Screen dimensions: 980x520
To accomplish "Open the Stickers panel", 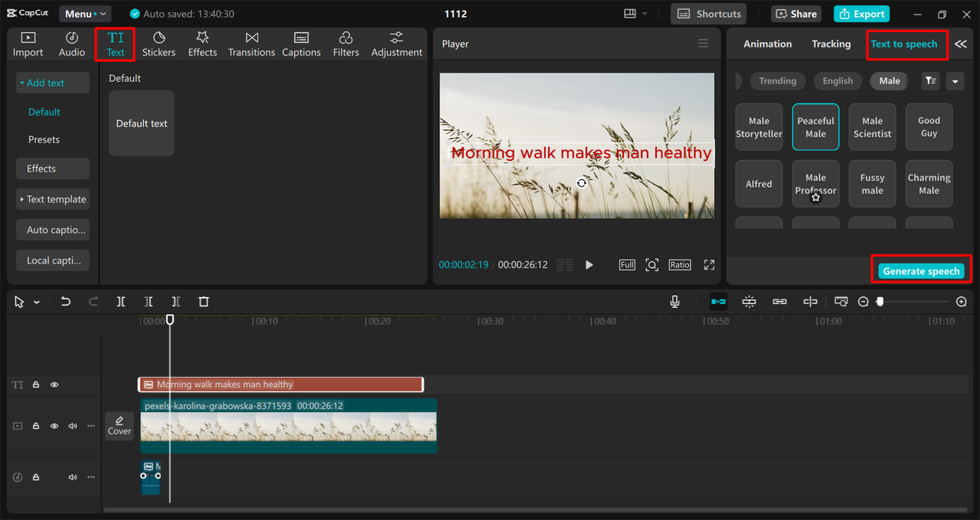I will coord(158,44).
